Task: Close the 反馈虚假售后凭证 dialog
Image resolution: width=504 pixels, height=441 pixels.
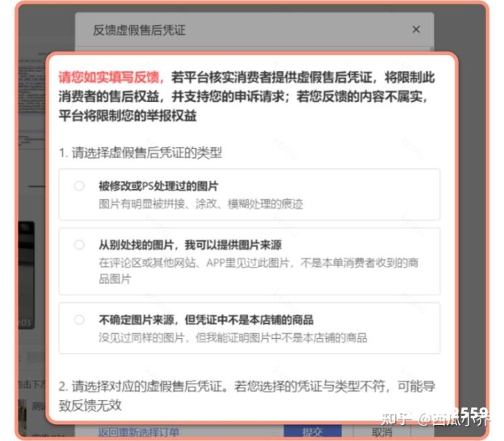Action: pos(416,29)
